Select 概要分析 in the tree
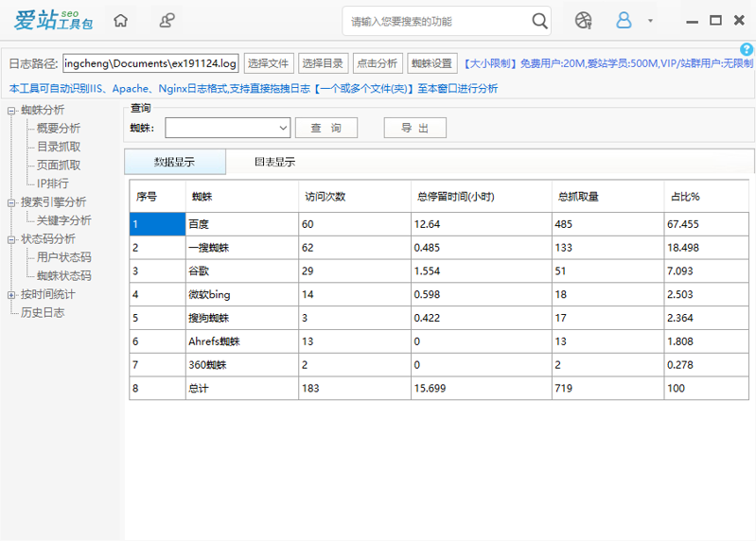Screen dimensions: 756x541 coord(59,128)
